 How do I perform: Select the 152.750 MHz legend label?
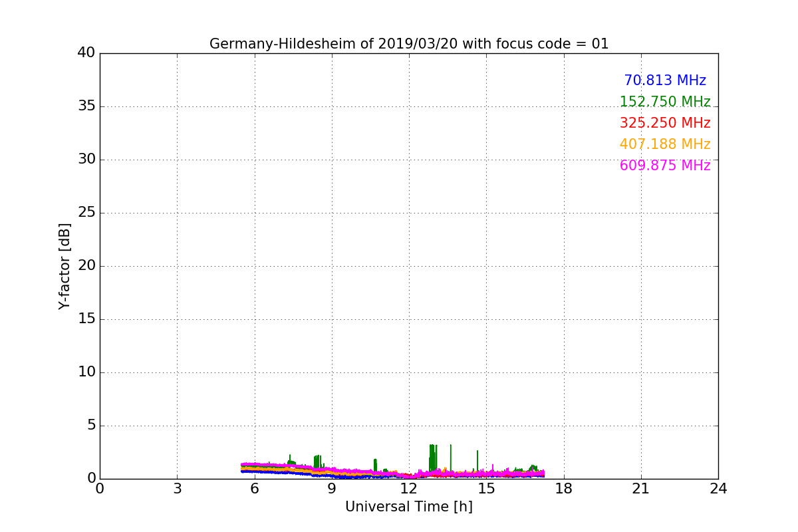point(665,102)
